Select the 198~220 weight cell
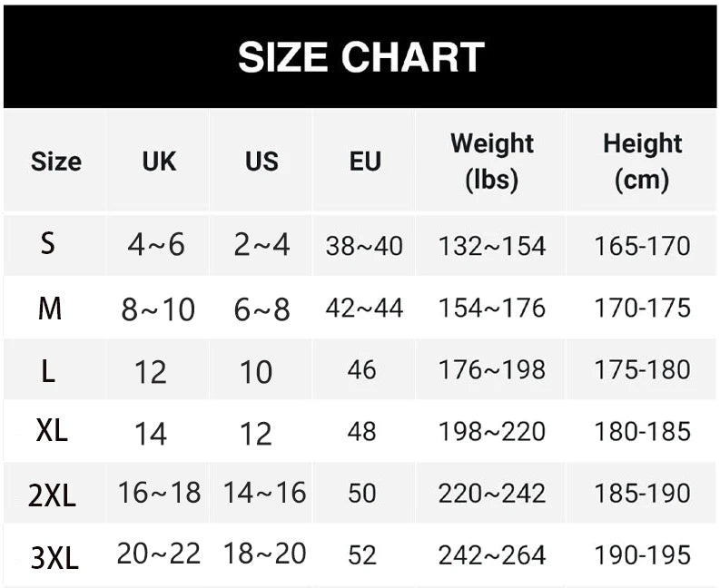The image size is (720, 588). pos(492,432)
